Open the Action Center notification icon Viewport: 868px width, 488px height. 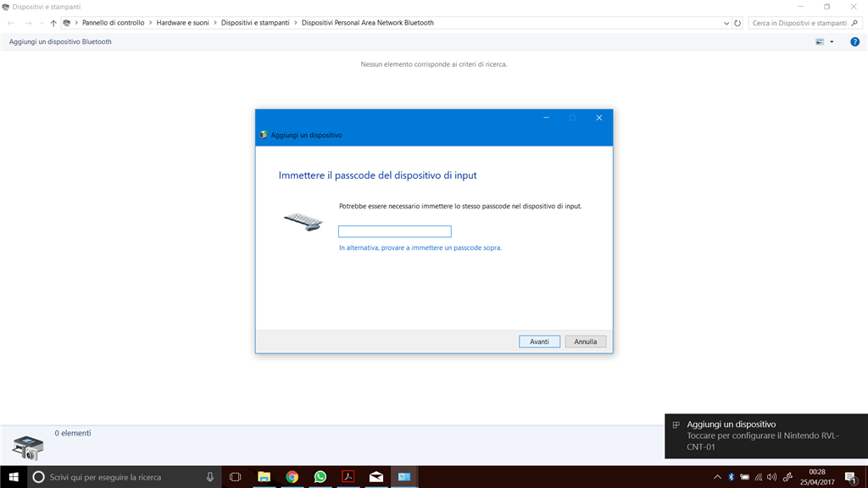852,478
